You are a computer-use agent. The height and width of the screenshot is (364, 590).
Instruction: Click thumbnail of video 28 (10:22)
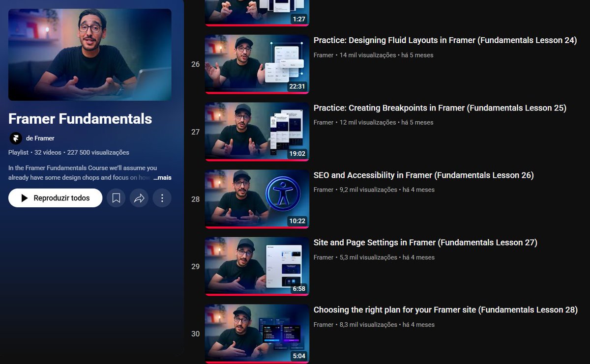[x=257, y=199]
